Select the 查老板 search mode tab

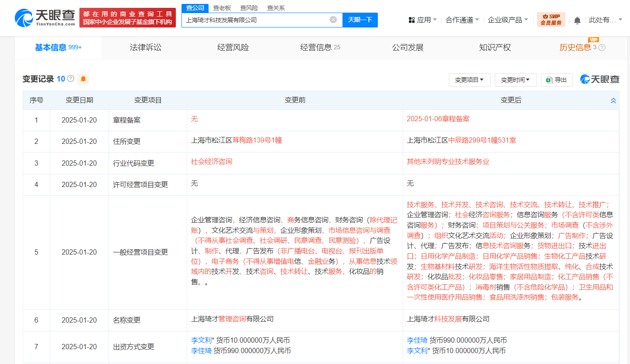222,8
